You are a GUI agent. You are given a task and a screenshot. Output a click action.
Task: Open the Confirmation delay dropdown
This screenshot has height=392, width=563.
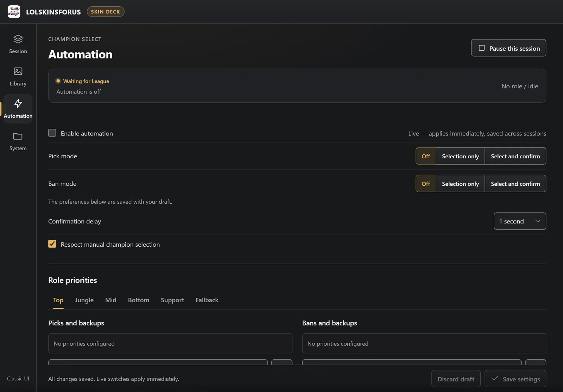[x=520, y=221]
